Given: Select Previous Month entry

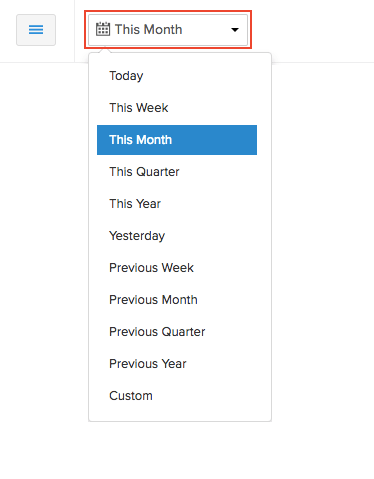Looking at the screenshot, I should click(177, 300).
